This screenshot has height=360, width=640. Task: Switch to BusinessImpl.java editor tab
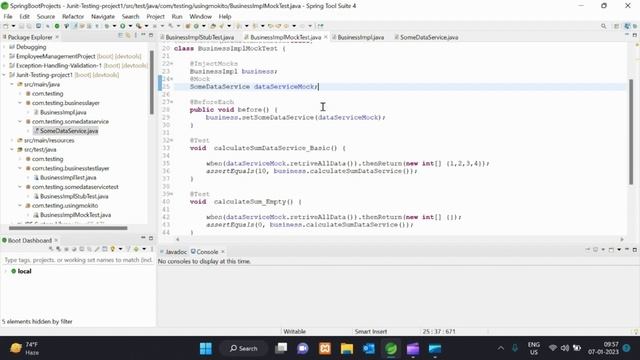pyautogui.click(x=358, y=37)
